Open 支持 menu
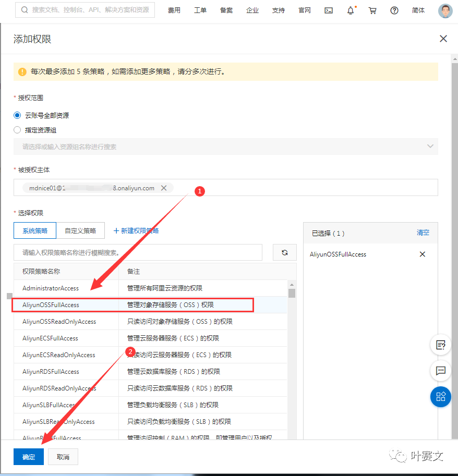458x476 pixels. point(279,10)
